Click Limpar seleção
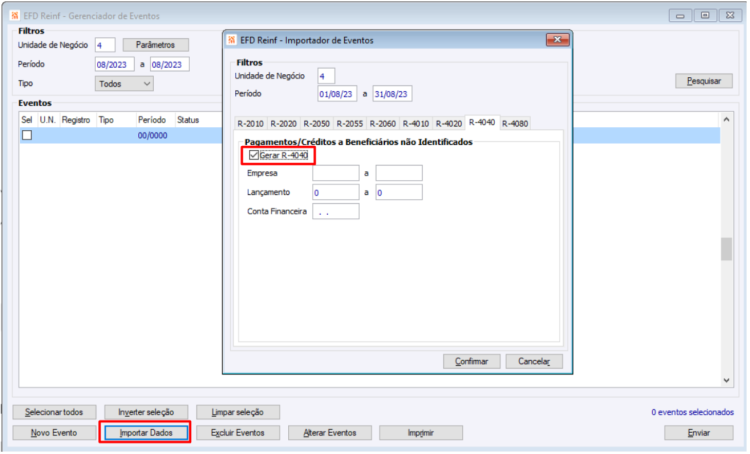750x454 pixels. click(238, 412)
